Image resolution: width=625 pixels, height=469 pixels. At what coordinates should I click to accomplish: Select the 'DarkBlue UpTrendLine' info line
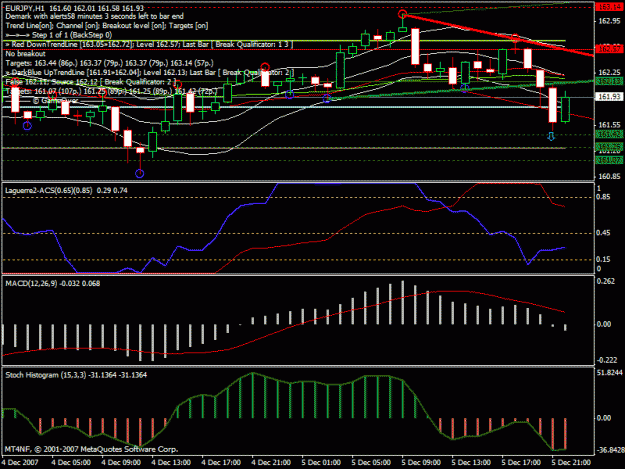pos(149,73)
